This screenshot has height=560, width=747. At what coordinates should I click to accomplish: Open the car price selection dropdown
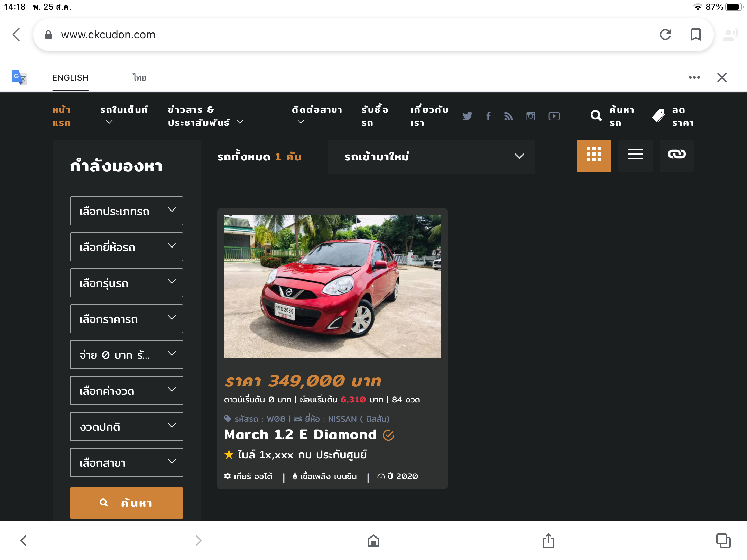click(x=127, y=319)
